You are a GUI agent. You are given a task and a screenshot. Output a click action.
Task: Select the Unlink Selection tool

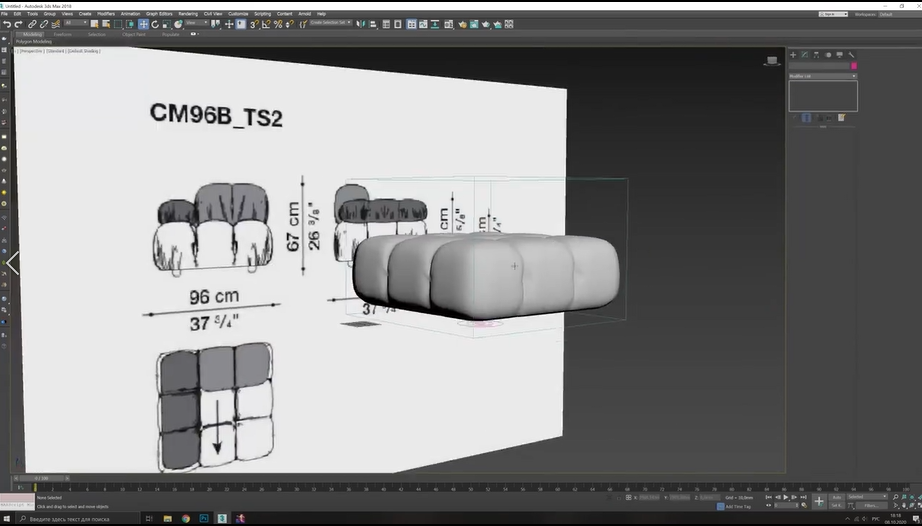(x=44, y=24)
